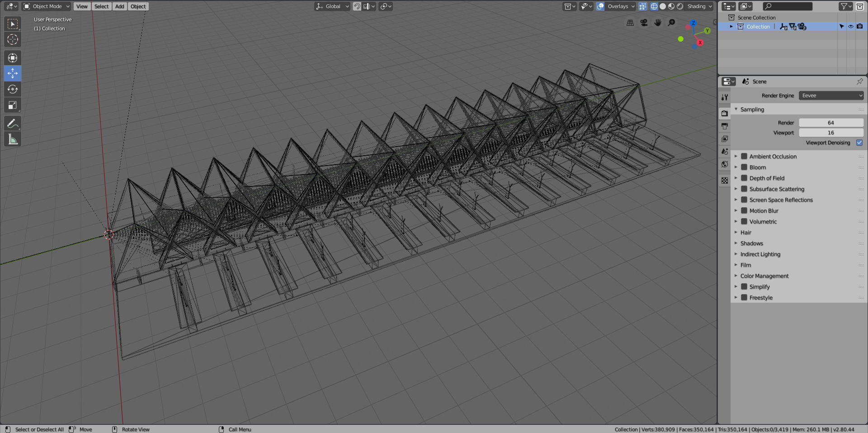Open the View Layer properties tab
This screenshot has height=433, width=868.
click(x=725, y=138)
